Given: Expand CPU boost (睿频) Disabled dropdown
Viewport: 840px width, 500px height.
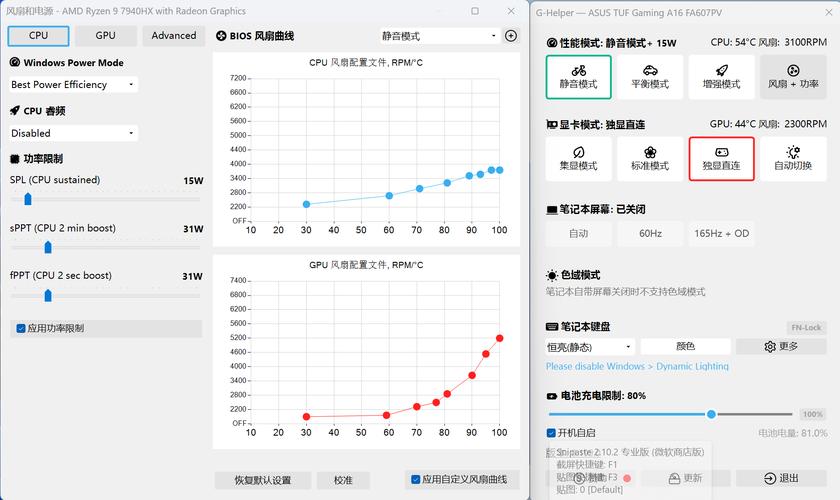Looking at the screenshot, I should [x=73, y=133].
